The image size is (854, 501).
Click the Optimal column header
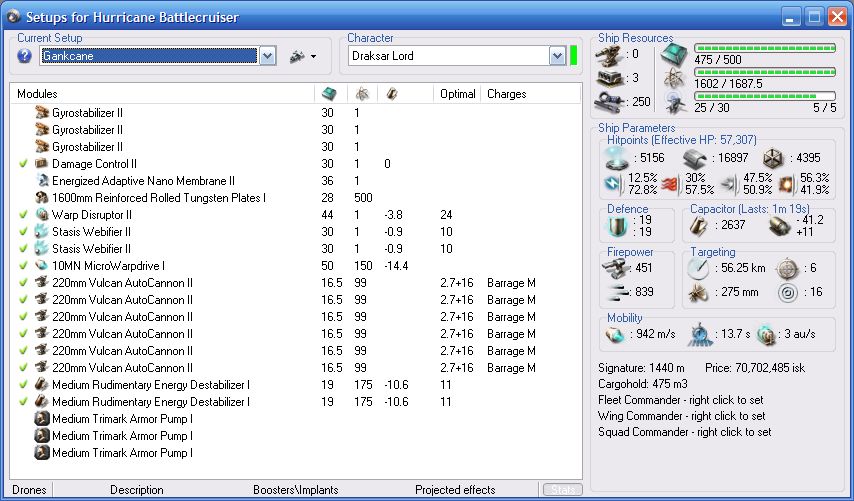coord(458,94)
